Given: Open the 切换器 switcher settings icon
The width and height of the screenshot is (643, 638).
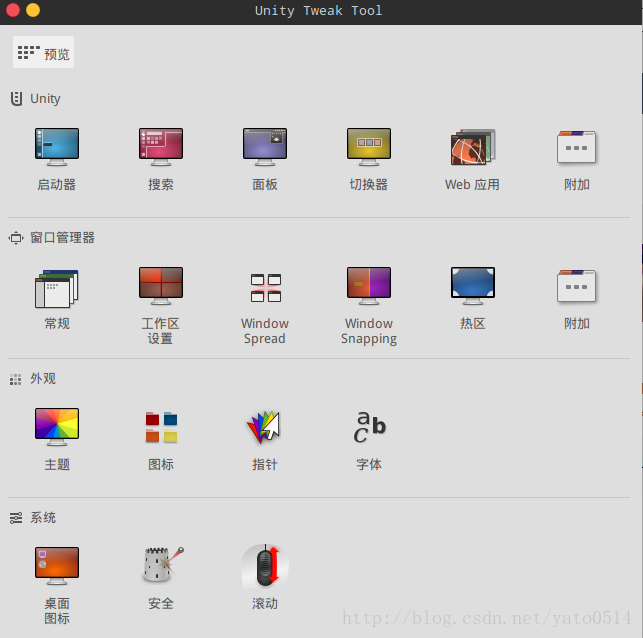Looking at the screenshot, I should 369,147.
